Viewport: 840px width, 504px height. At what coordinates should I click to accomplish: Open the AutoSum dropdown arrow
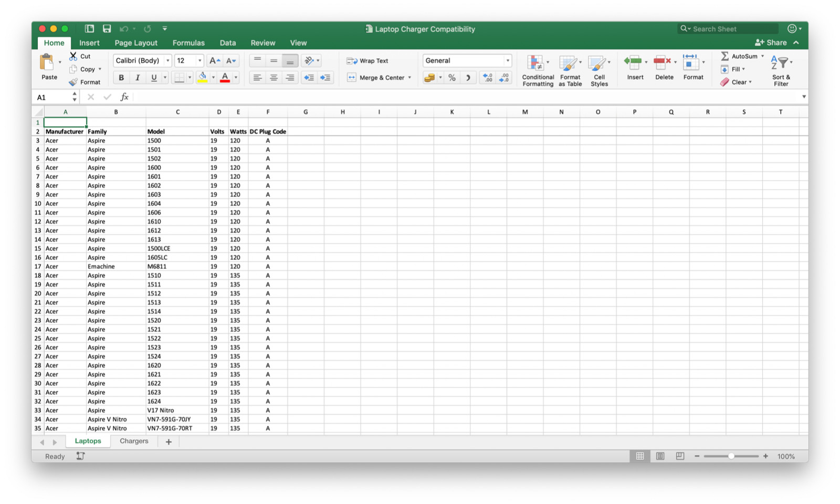pos(762,56)
